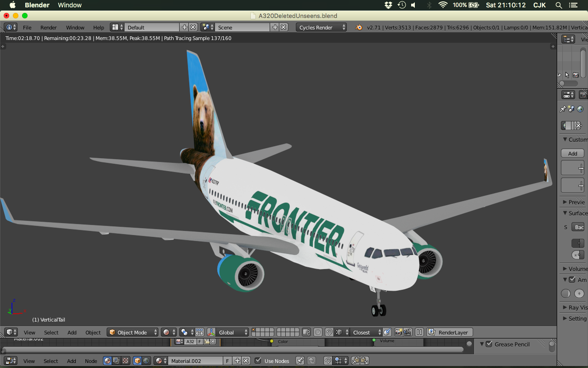Viewport: 588px width, 368px height.
Task: Open the node editor type selector icon
Action: 11,361
